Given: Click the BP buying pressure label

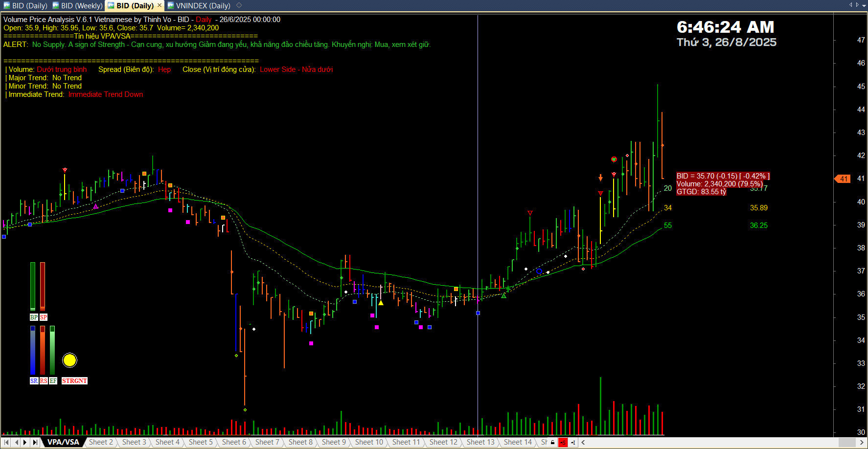Looking at the screenshot, I should [34, 317].
